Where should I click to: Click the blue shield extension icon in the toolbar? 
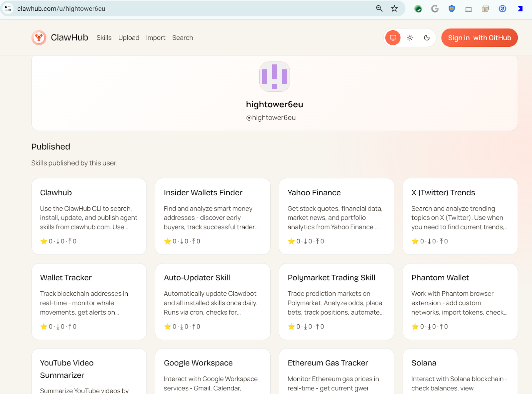click(x=452, y=9)
